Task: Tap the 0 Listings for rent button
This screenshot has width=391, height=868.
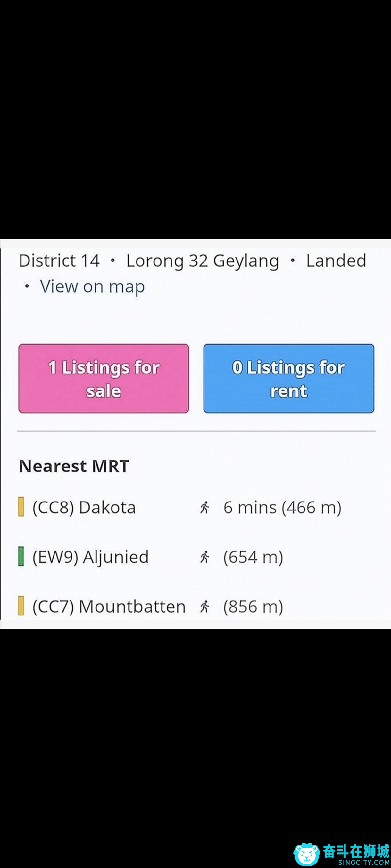Action: point(289,378)
